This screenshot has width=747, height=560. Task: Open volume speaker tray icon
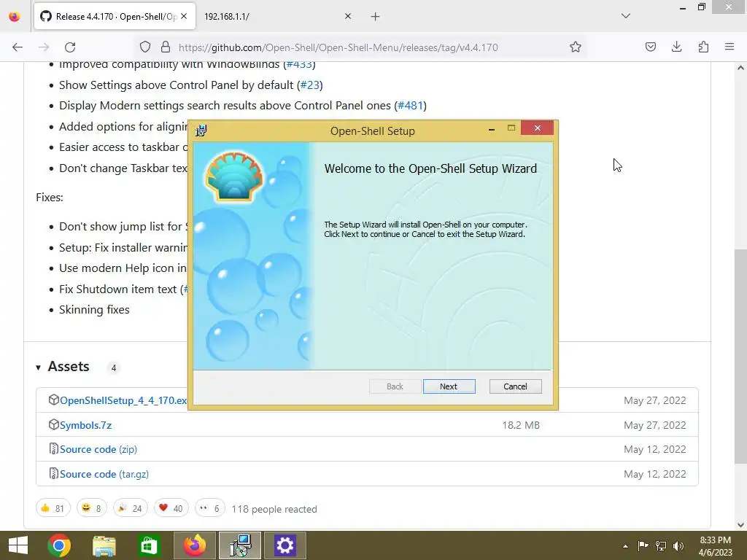678,545
